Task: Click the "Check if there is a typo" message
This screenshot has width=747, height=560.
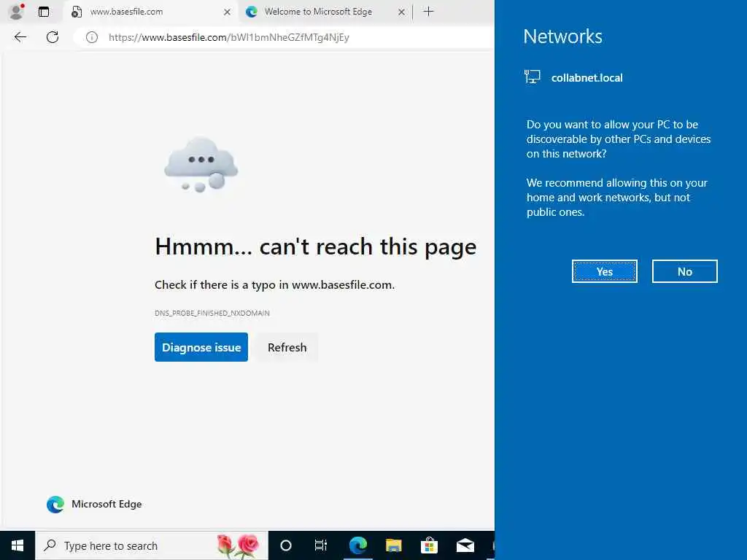Action: tap(274, 285)
